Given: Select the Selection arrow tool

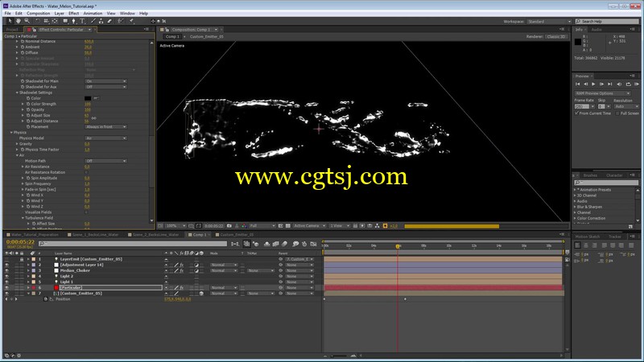Looking at the screenshot, I should click(10, 21).
